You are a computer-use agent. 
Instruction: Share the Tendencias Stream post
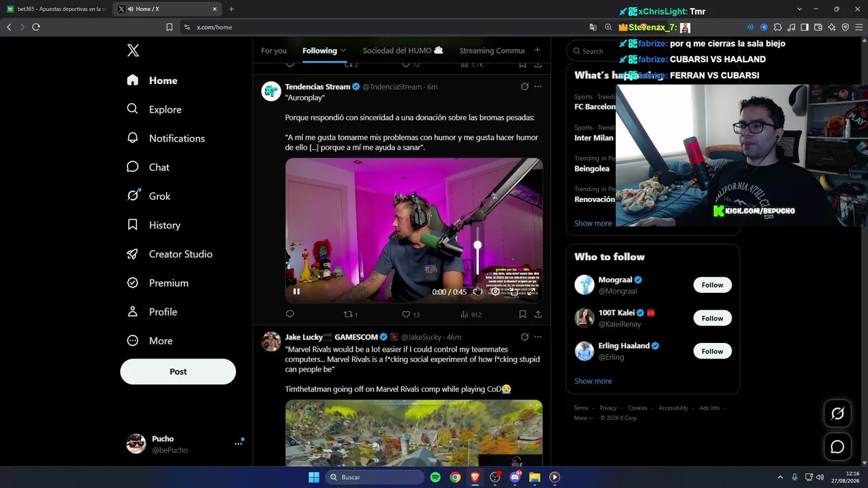(x=538, y=314)
